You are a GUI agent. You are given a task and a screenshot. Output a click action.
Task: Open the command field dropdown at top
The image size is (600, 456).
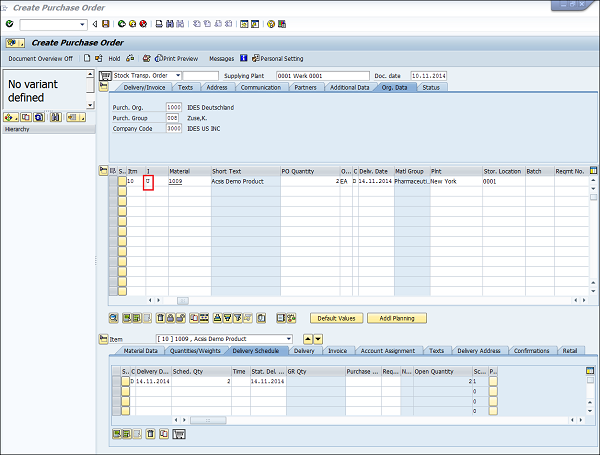point(84,22)
